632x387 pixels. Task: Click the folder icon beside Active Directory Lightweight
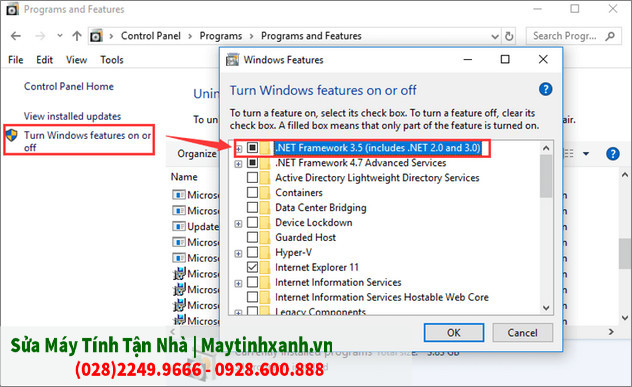265,178
